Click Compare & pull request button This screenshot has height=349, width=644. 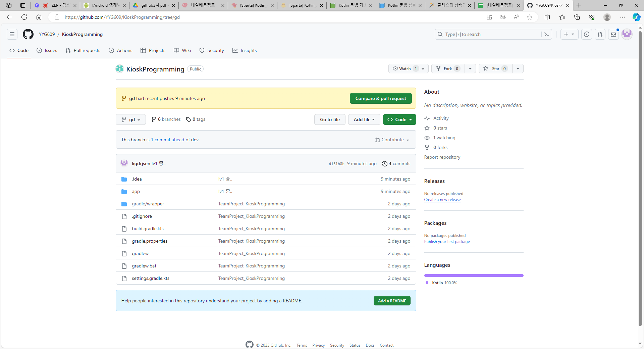coord(381,98)
